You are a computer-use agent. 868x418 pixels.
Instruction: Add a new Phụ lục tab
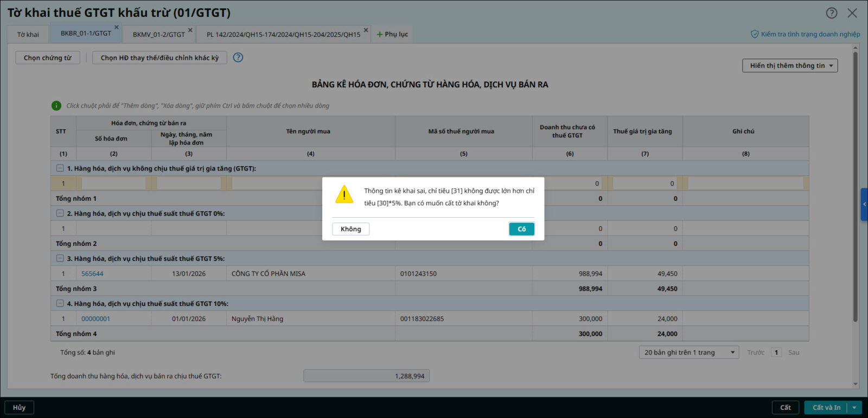tap(392, 34)
